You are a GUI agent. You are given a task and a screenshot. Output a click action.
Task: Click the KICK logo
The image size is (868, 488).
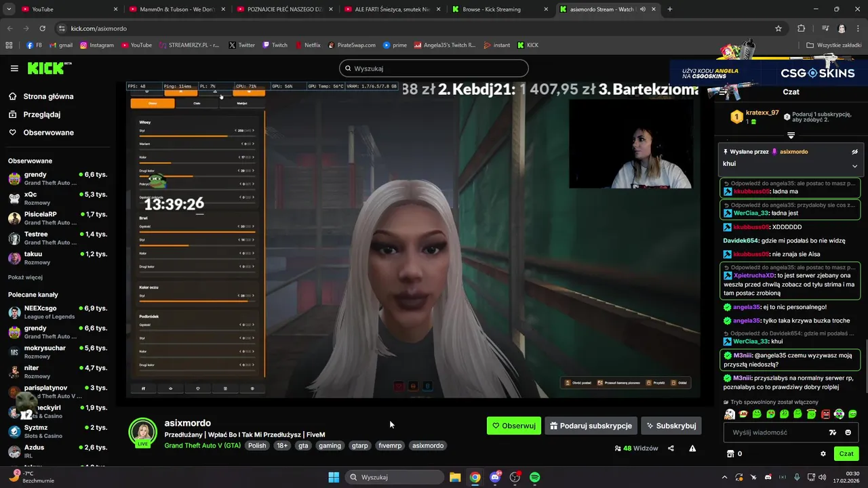click(x=50, y=68)
